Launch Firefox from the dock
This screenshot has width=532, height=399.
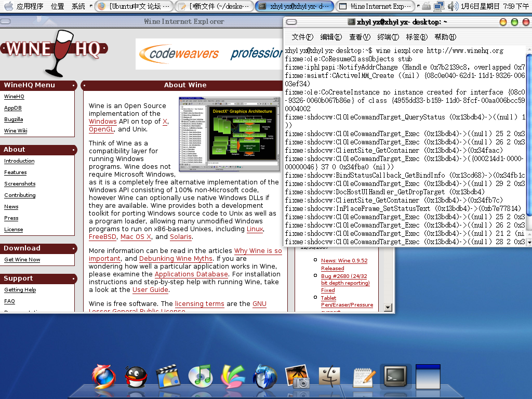[x=104, y=376]
